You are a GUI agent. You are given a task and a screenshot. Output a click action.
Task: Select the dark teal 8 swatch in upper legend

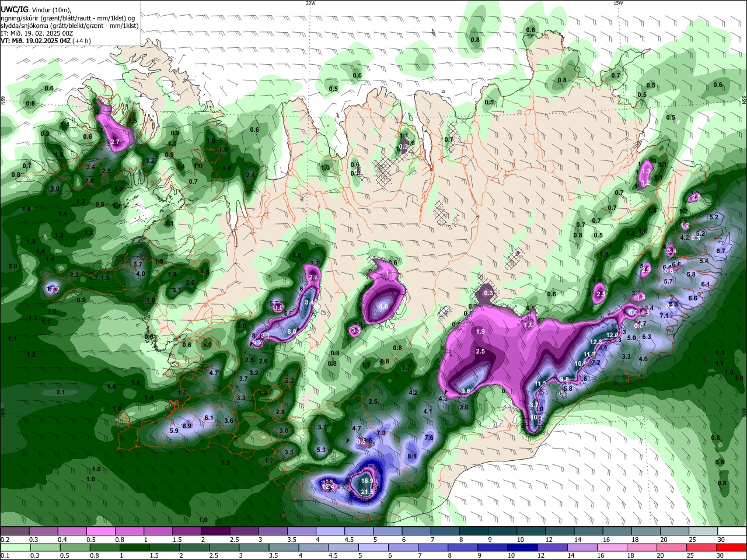tap(474, 531)
